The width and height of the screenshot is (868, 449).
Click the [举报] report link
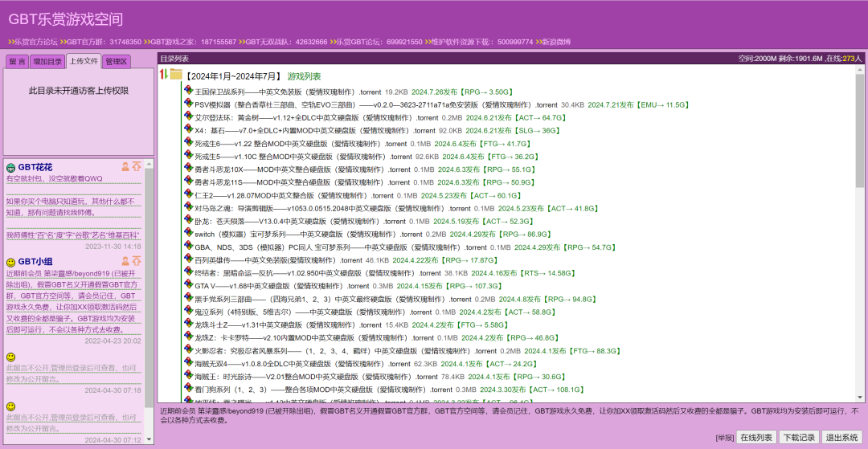725,438
